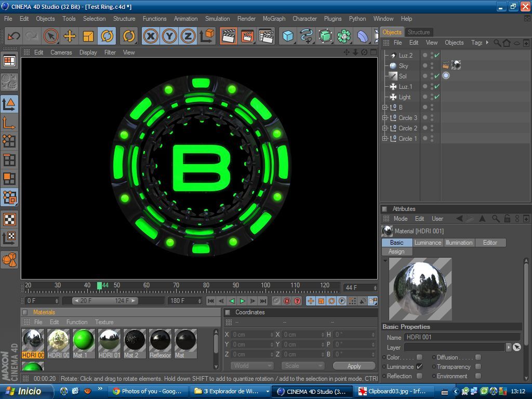This screenshot has height=399, width=532.
Task: Click the Inicio start button
Action: 25,391
